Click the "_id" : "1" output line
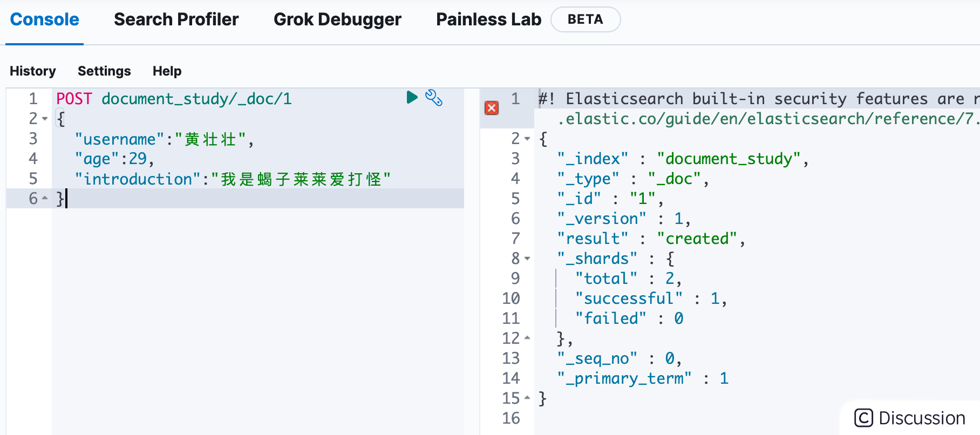980x435 pixels. (x=610, y=199)
